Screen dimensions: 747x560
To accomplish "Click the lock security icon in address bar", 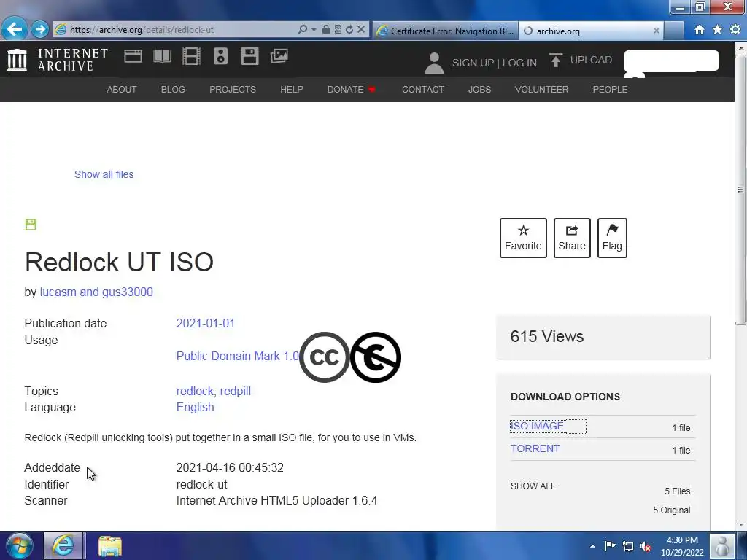I will coord(326,29).
